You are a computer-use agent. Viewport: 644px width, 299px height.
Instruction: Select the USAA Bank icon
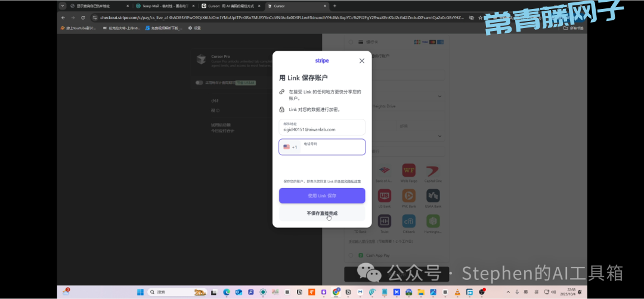coord(433,195)
